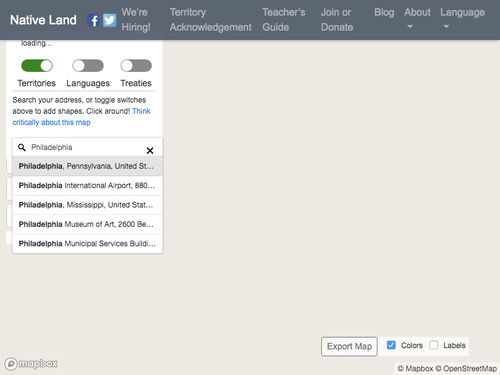Focus the Philadelphia search field
The width and height of the screenshot is (500, 375).
pos(87,147)
